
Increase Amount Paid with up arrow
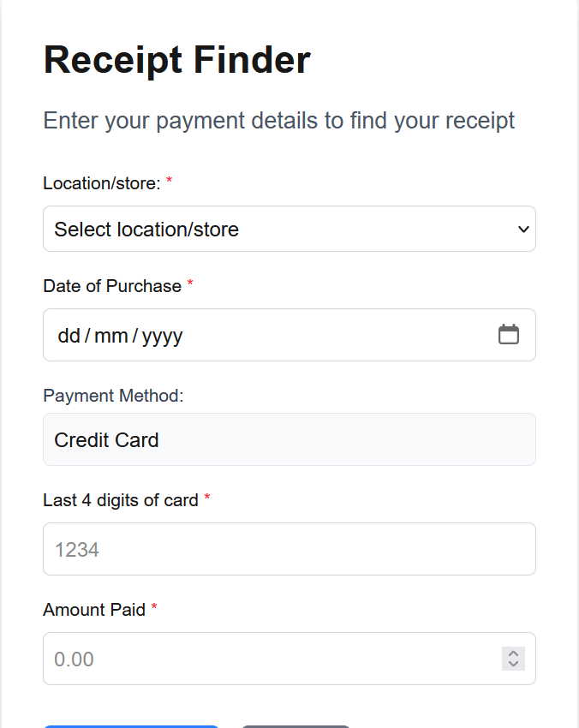[513, 653]
